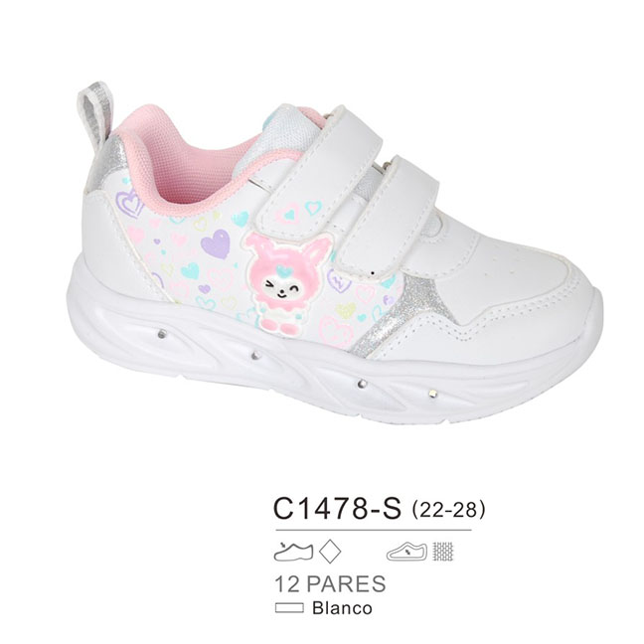Viewport: 644px width, 644px height.
Task: Click the lower velcro strap near the toe
Action: click(389, 218)
